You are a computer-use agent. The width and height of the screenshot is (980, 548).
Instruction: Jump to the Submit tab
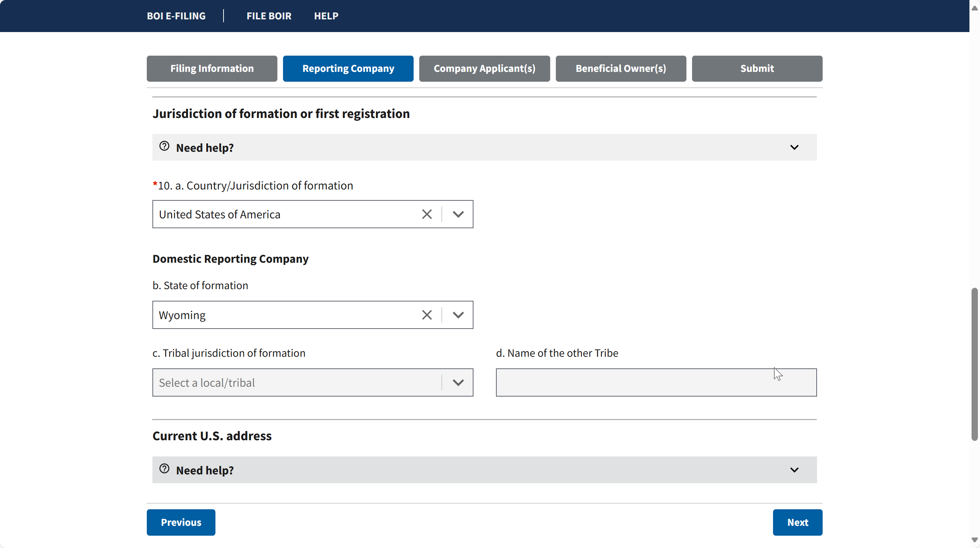(757, 68)
